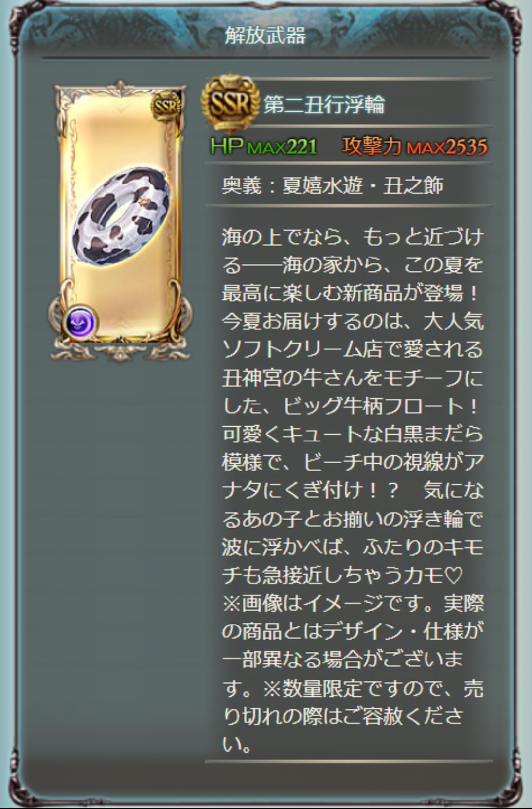Click the weapon name 第二丑行浮輪

[x=324, y=105]
